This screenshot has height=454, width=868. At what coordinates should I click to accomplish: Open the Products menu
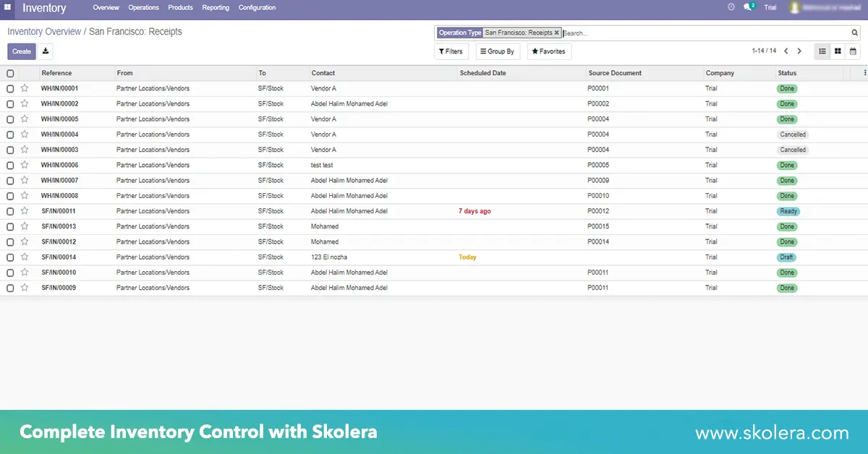tap(180, 7)
